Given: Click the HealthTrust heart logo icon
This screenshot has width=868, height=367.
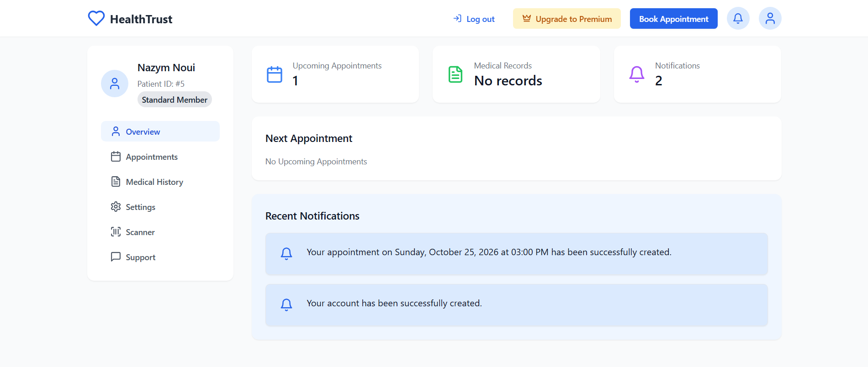Looking at the screenshot, I should pos(96,19).
